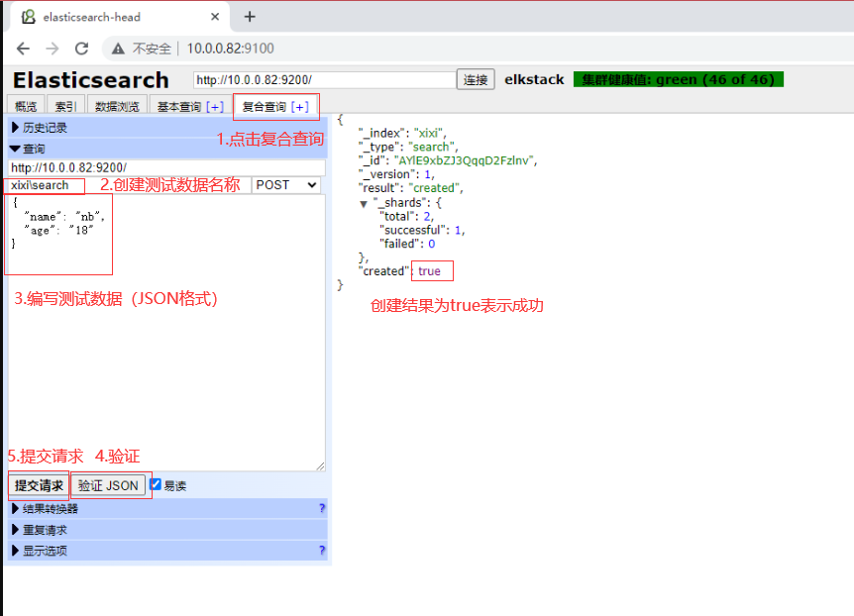Expand the 重复请求 section

pos(167,530)
